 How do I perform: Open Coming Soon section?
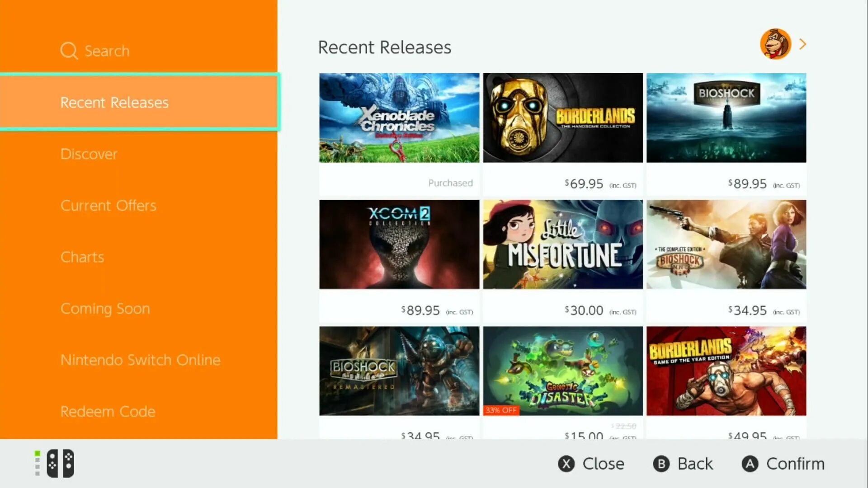pyautogui.click(x=105, y=308)
